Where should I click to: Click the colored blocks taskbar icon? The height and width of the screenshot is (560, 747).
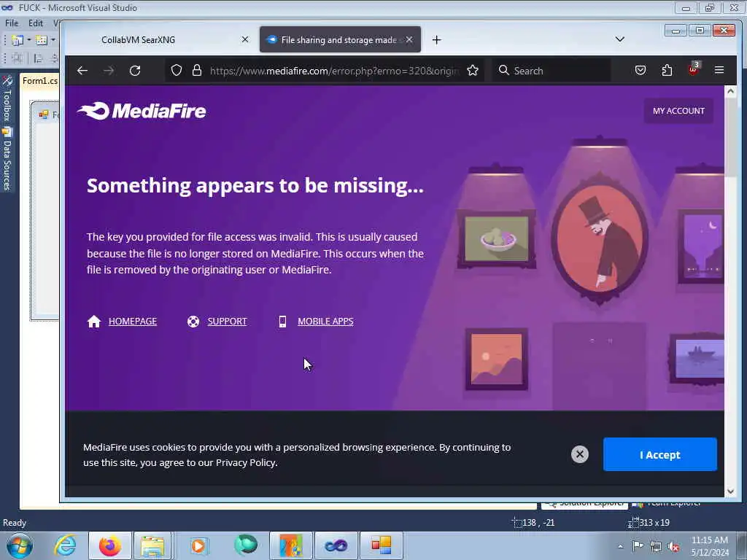[381, 545]
